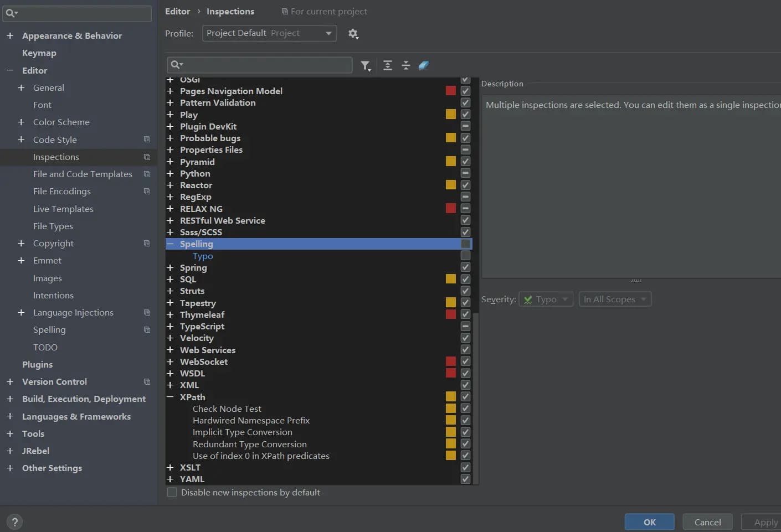781x532 pixels.
Task: Toggle the XPath group checkbox
Action: pos(465,396)
